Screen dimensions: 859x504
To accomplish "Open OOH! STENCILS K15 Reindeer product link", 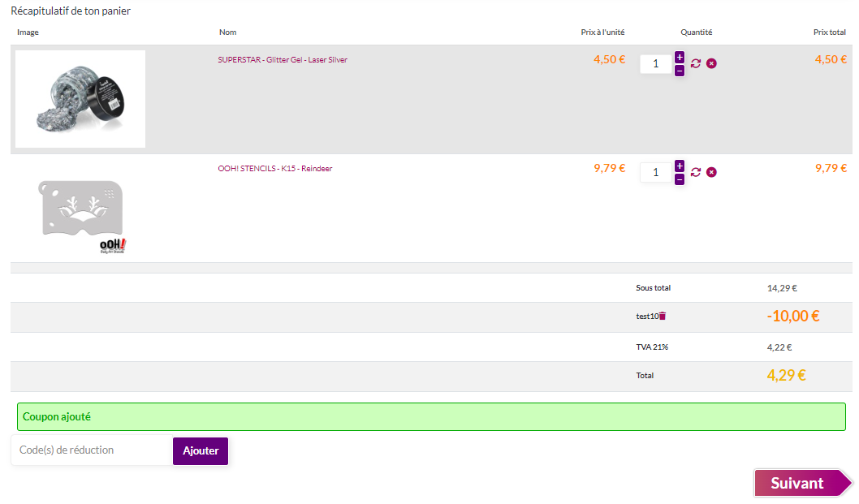I will coord(275,168).
